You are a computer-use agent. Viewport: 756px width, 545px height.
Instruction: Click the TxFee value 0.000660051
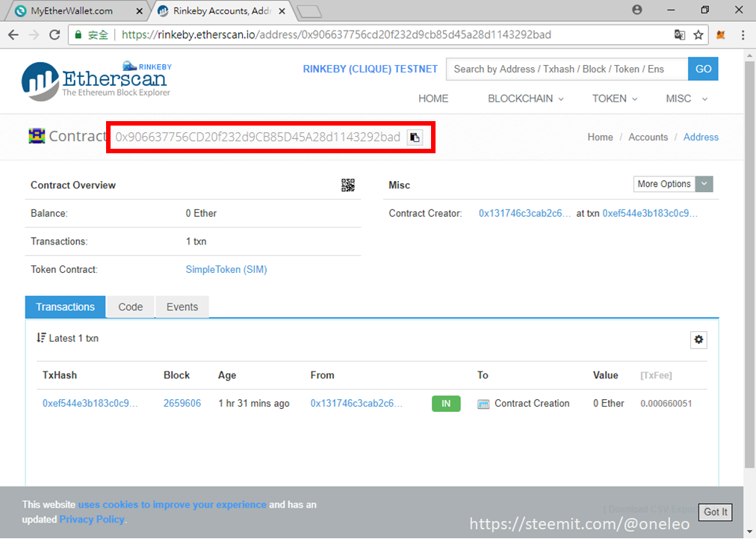pyautogui.click(x=666, y=404)
